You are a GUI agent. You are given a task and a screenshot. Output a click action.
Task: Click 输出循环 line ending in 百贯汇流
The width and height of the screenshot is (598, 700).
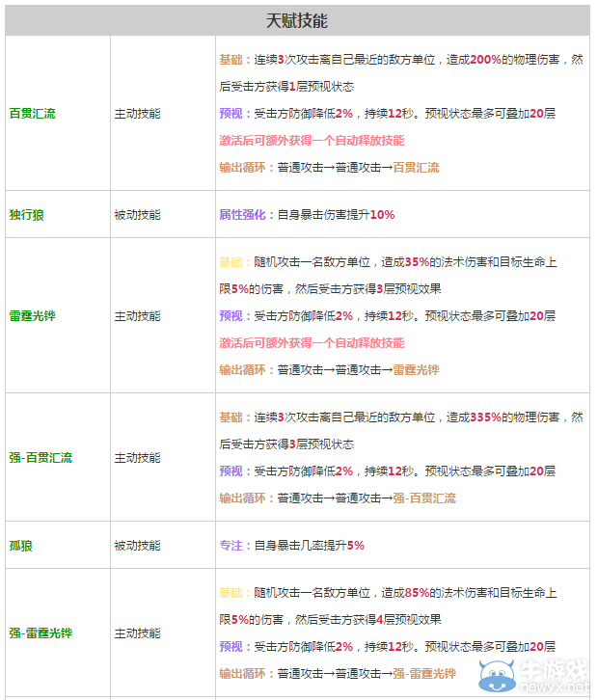[329, 168]
